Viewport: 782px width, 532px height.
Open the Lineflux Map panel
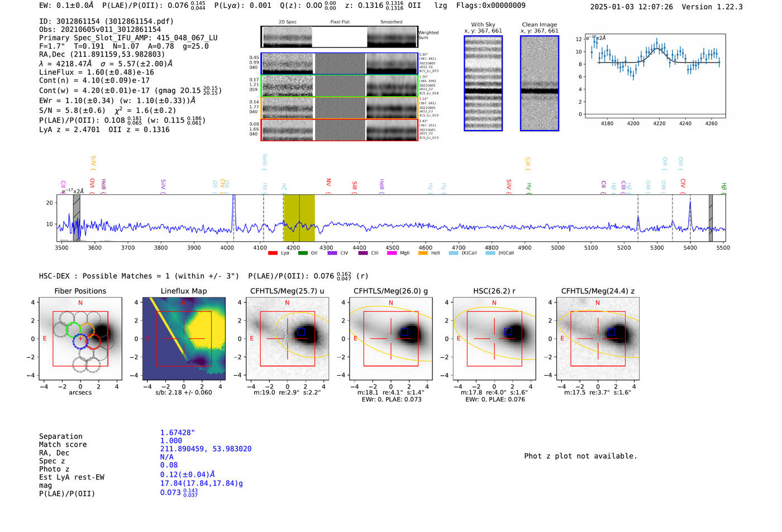click(184, 339)
